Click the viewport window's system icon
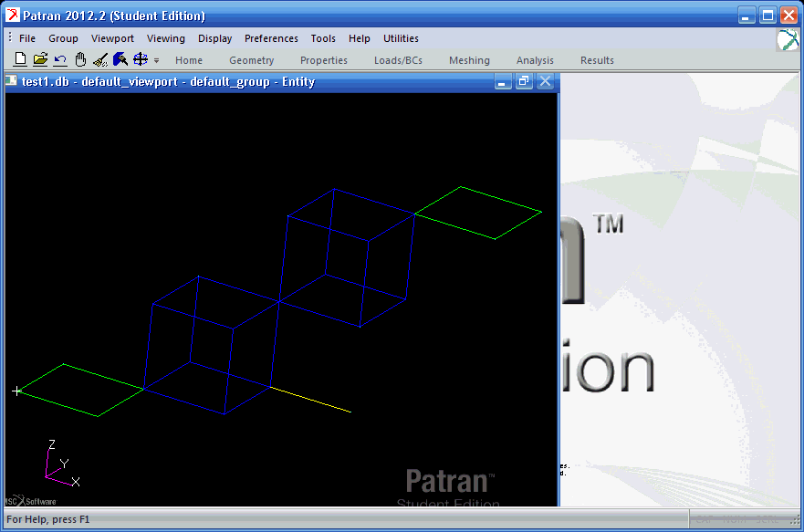This screenshot has height=532, width=804. click(x=11, y=81)
